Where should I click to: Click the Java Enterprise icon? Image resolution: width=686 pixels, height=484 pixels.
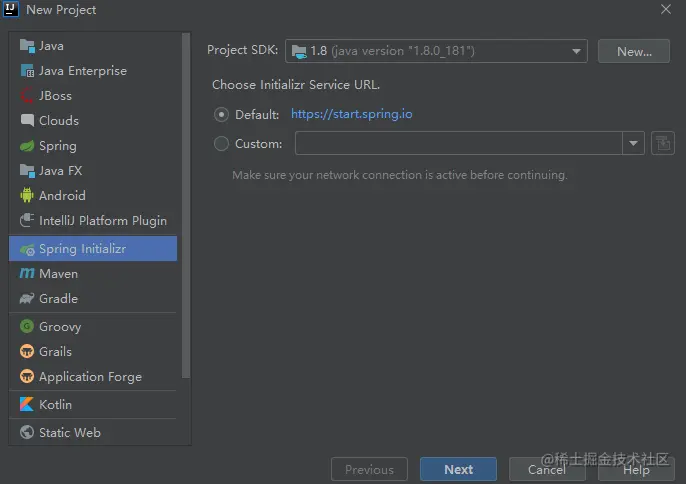[27, 71]
